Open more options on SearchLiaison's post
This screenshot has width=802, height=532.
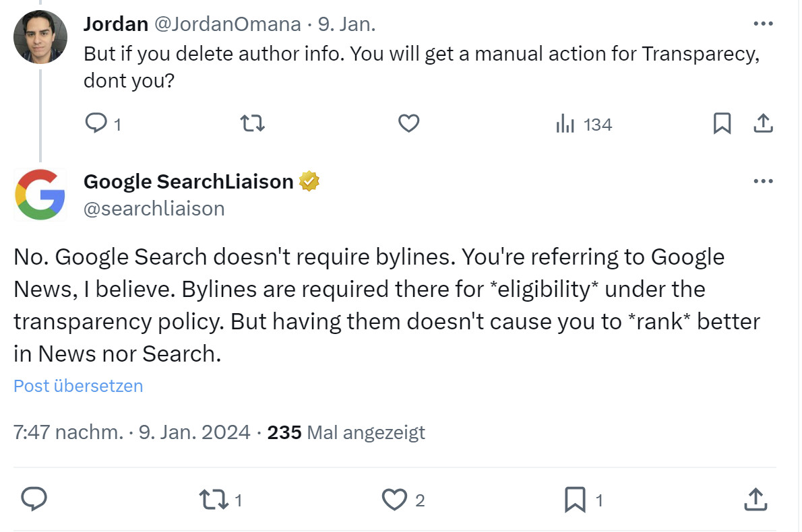(x=762, y=182)
